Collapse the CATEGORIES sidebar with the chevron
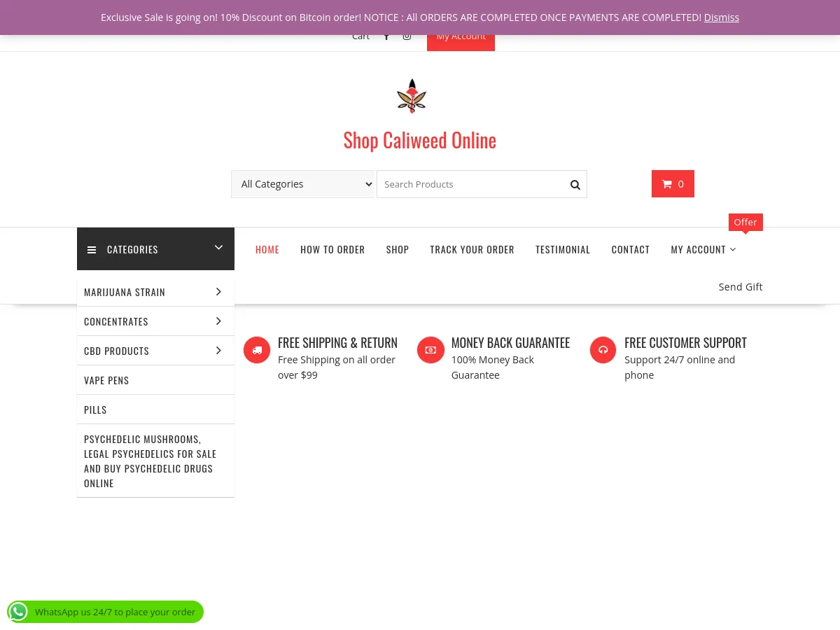The height and width of the screenshot is (630, 840). pyautogui.click(x=218, y=248)
